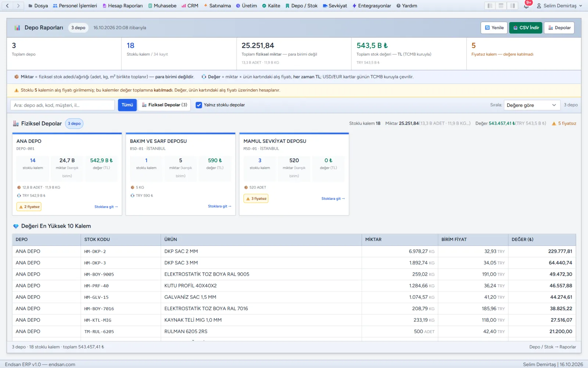Click the diamond icon beside Değeri En Yüksek

pos(16,226)
